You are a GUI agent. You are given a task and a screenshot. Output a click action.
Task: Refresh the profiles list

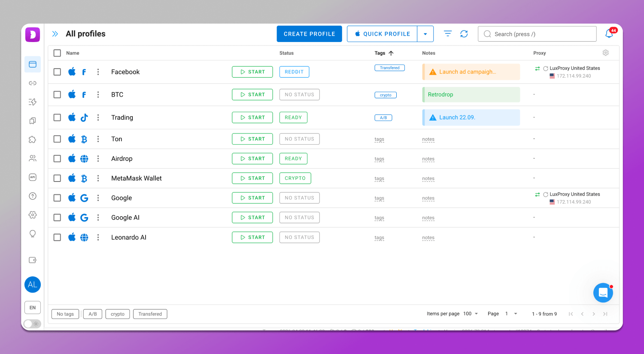coord(464,34)
